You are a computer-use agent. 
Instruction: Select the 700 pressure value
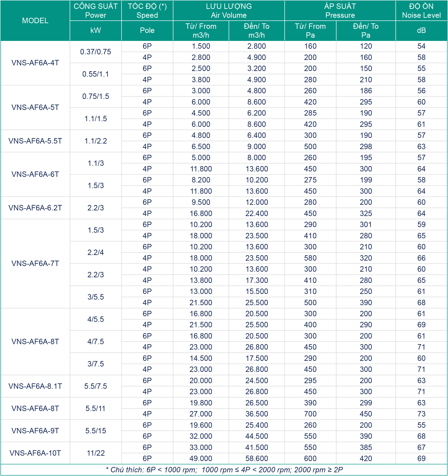click(310, 414)
